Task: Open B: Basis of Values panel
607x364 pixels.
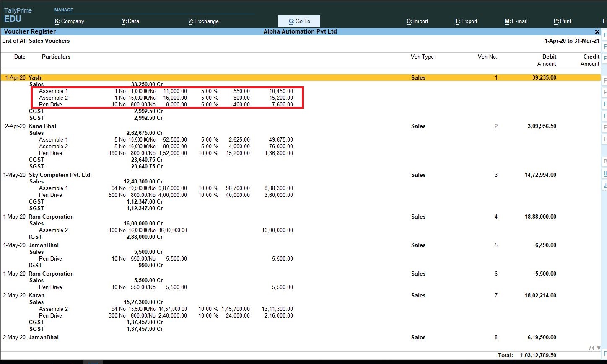Action: (x=605, y=161)
